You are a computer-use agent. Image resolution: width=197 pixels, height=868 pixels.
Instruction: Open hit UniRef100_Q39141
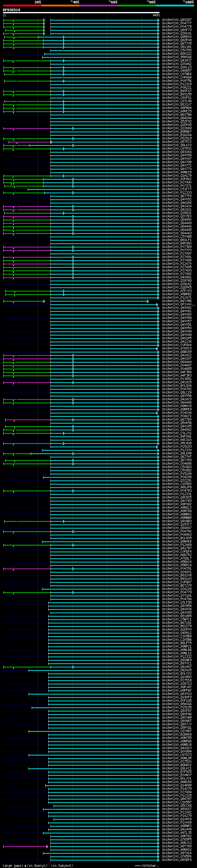177,33
